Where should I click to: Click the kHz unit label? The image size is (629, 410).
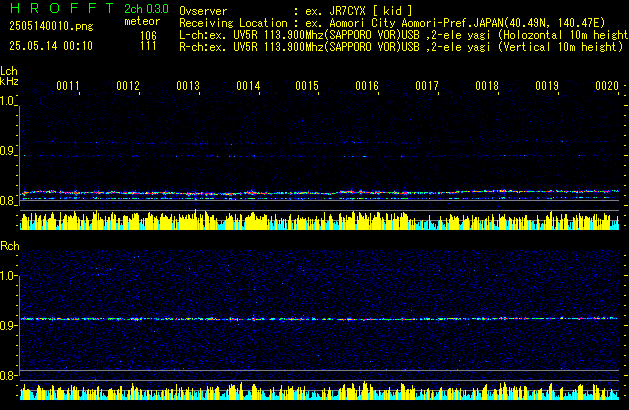click(x=9, y=81)
